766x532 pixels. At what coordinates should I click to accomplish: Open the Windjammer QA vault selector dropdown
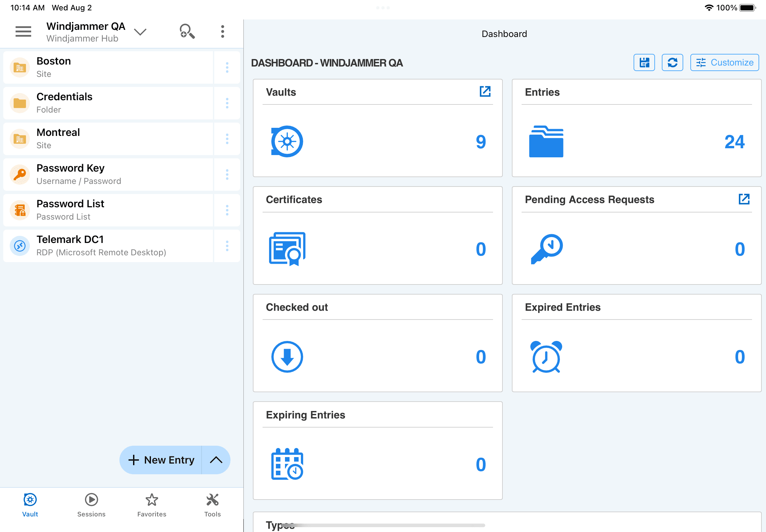coord(140,32)
